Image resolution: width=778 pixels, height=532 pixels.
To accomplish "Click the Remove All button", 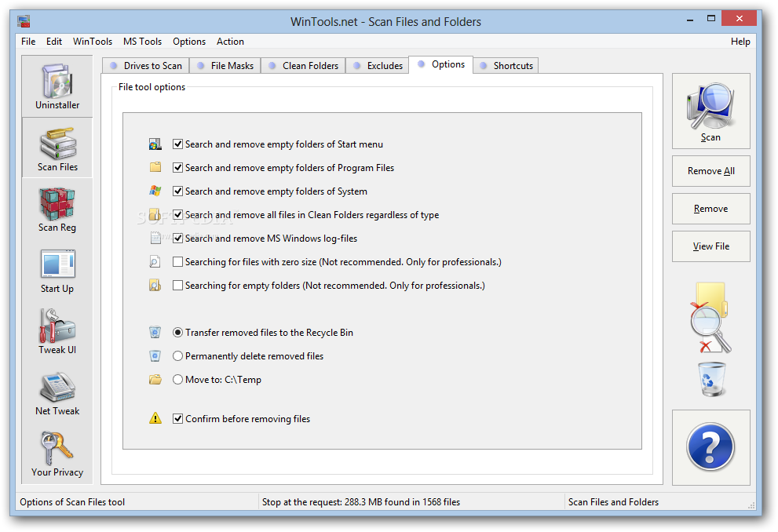I will 711,171.
